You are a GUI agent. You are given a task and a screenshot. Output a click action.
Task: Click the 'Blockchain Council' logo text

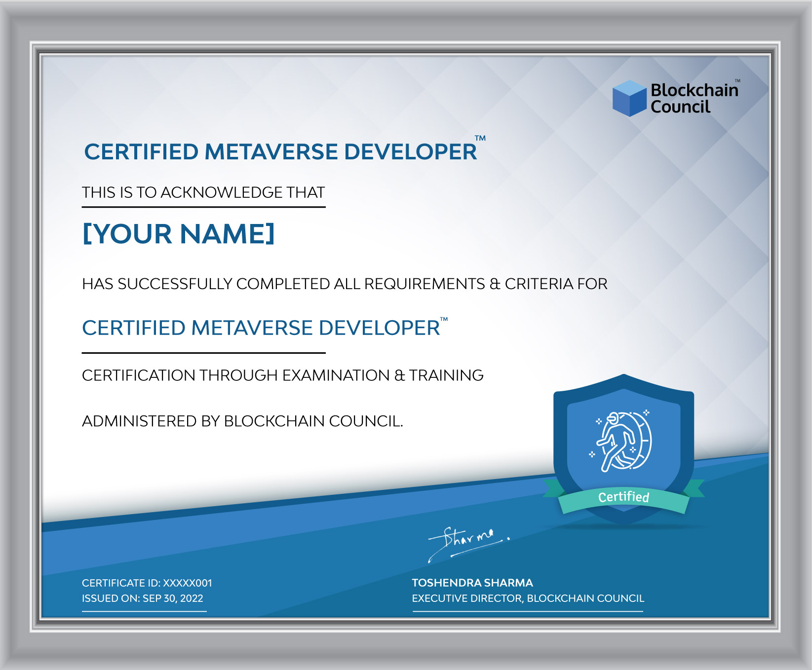(x=695, y=98)
